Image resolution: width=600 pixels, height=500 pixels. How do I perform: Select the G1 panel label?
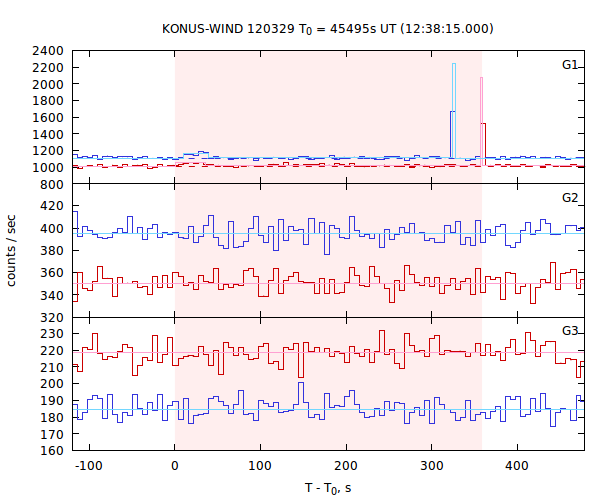(x=570, y=65)
